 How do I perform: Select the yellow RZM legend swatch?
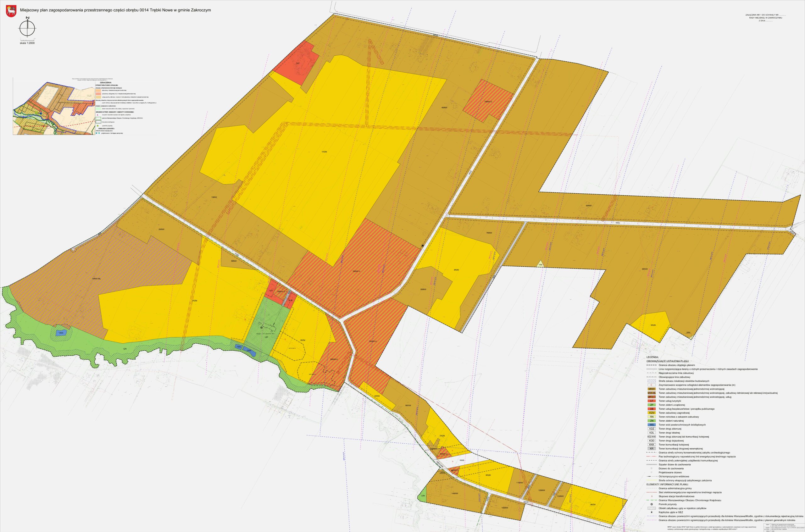pos(651,413)
